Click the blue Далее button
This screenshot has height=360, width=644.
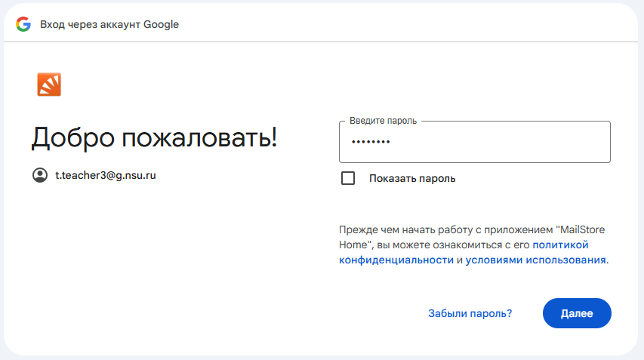click(x=577, y=313)
